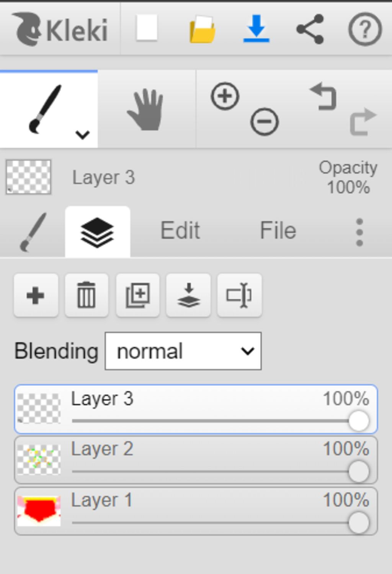Switch to the File tab
Screen dimensions: 392x574
(x=278, y=231)
